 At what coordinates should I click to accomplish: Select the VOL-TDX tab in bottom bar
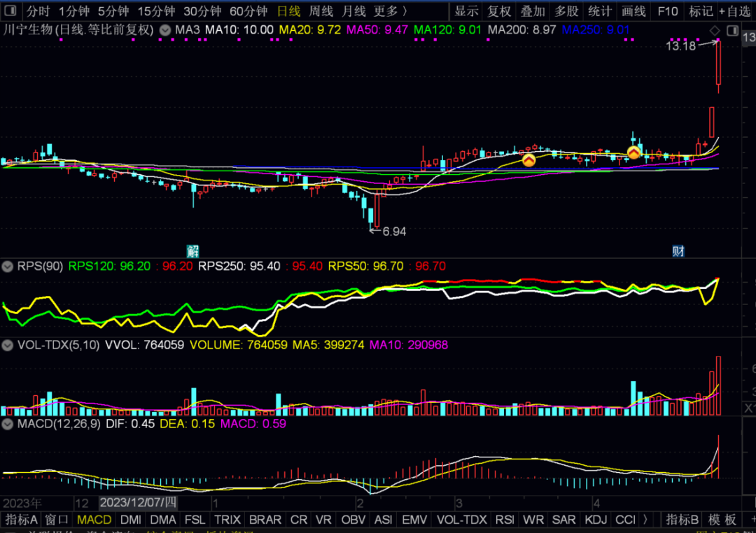pyautogui.click(x=461, y=520)
